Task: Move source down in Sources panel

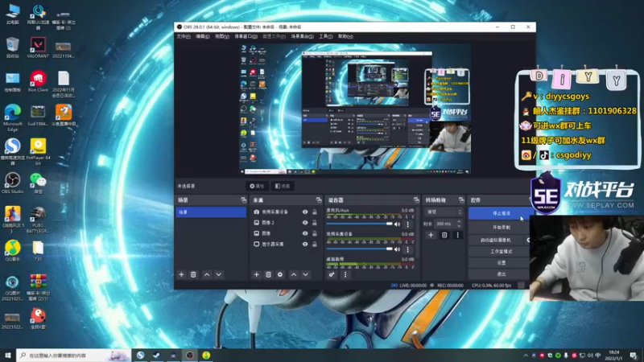Action: 306,274
